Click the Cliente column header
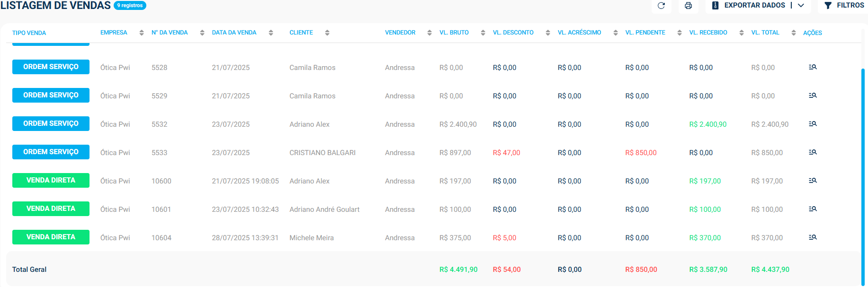 pyautogui.click(x=301, y=33)
